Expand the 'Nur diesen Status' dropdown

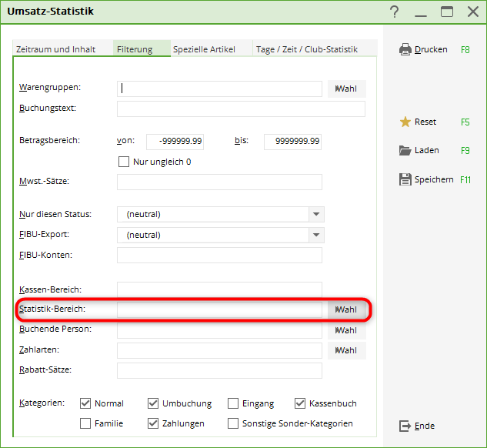click(315, 214)
